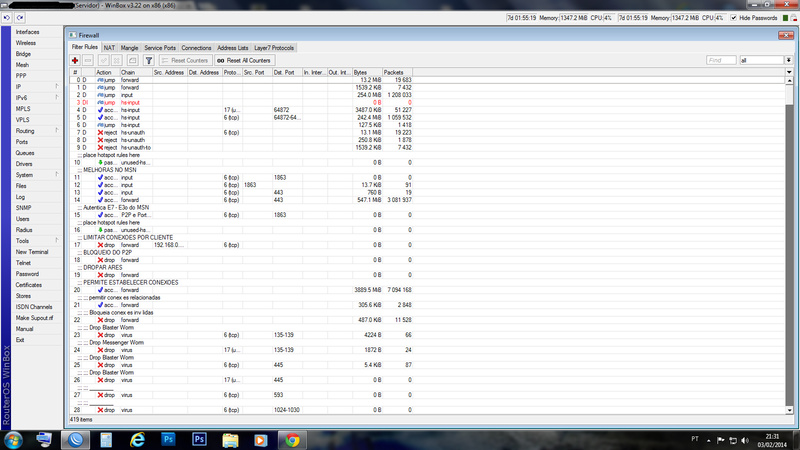
Task: Open Windows Start button
Action: (x=13, y=440)
